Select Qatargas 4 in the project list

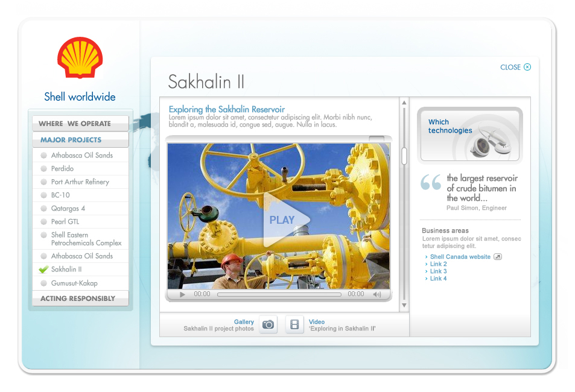click(x=68, y=209)
